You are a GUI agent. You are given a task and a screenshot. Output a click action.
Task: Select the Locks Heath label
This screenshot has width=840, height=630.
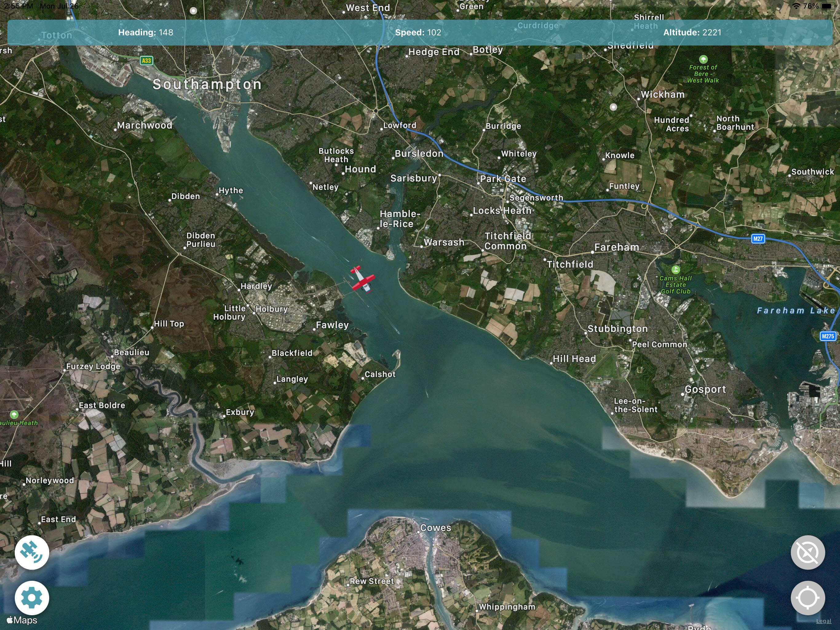[502, 210]
